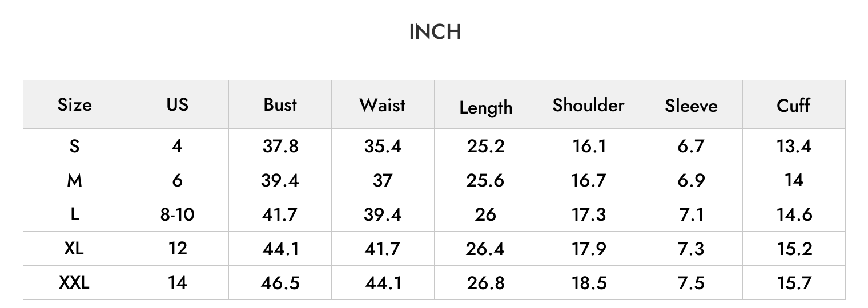The width and height of the screenshot is (868, 308).
Task: Click the INCH heading above the table
Action: click(x=435, y=32)
